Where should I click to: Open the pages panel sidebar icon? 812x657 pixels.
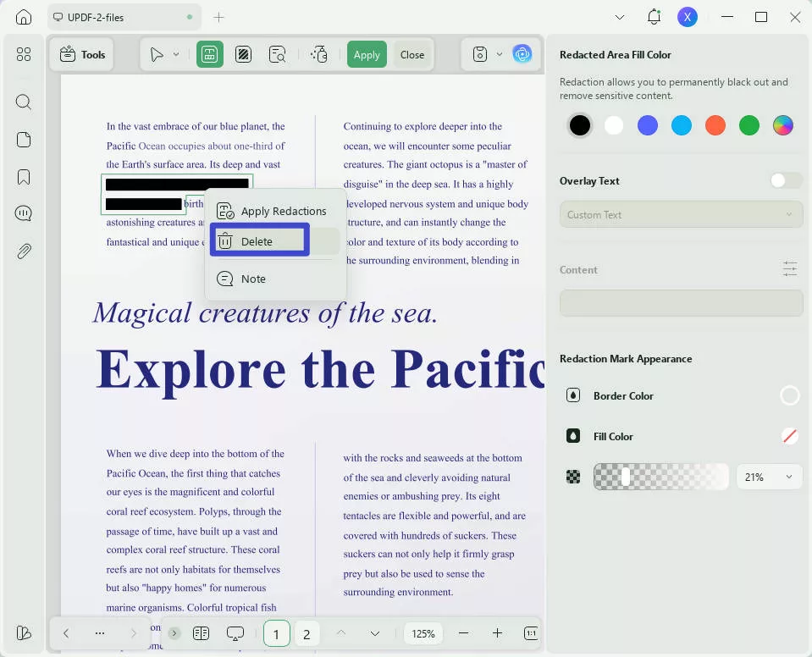point(24,140)
